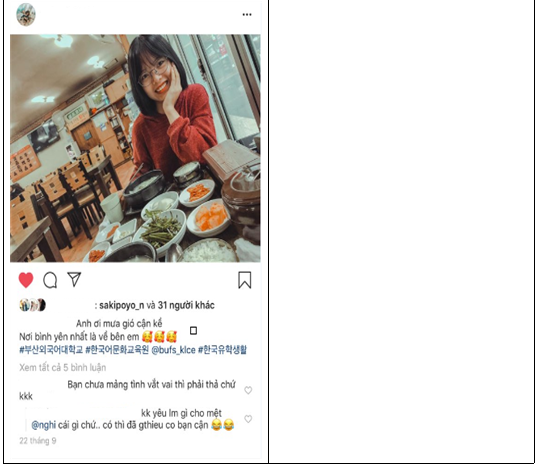Save post using bookmark icon

(x=245, y=280)
